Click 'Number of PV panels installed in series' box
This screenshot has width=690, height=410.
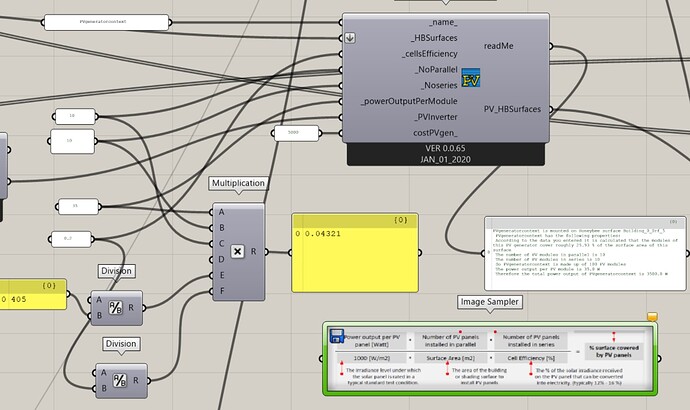pyautogui.click(x=531, y=340)
